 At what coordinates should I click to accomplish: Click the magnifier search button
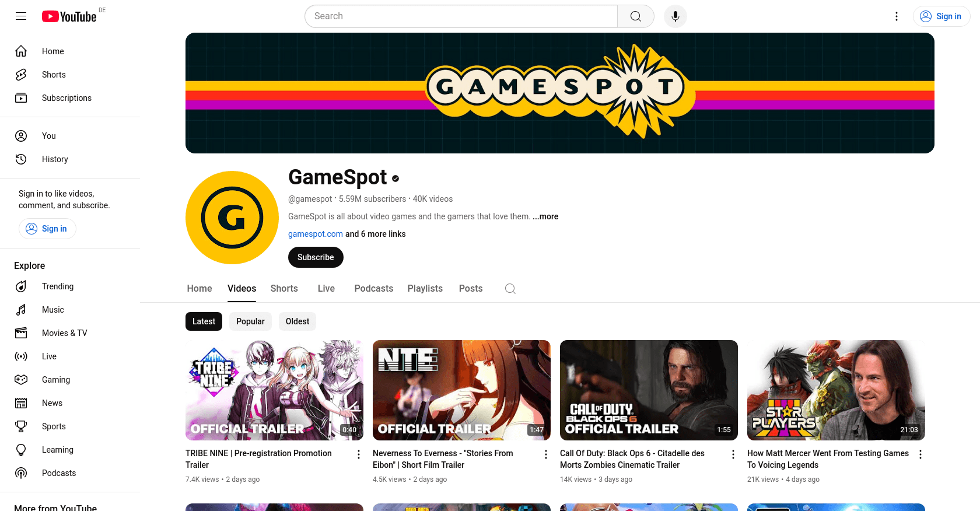[x=635, y=16]
